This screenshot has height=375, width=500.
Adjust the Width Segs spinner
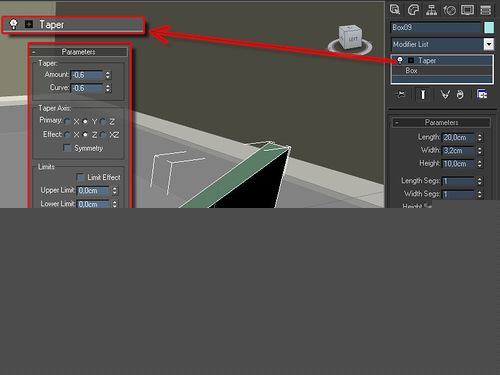480,194
